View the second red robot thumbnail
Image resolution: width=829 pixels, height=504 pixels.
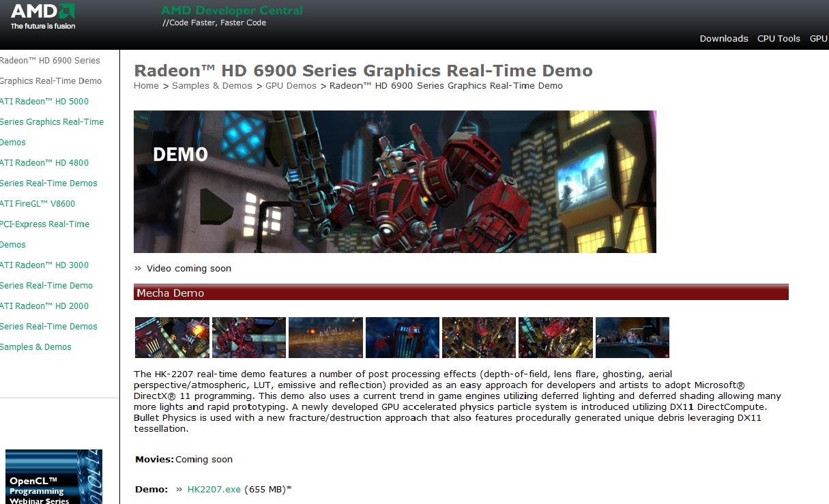(249, 338)
